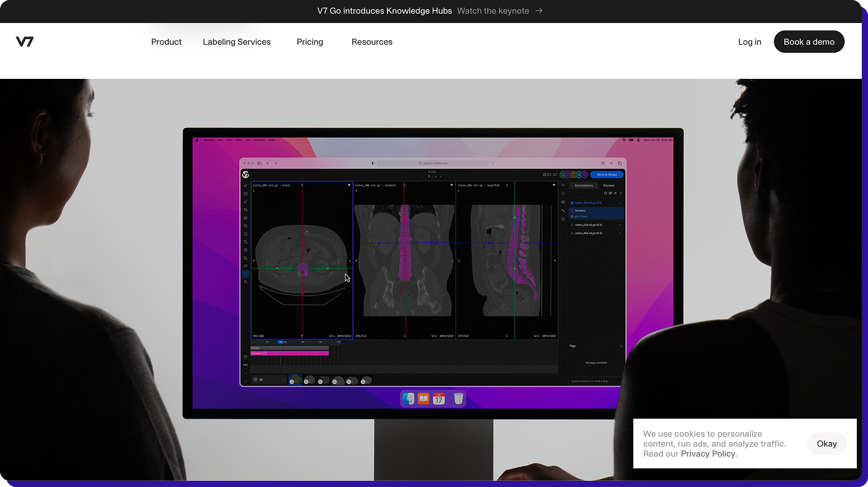Open the Books app in the dock
868x487 pixels.
pyautogui.click(x=423, y=399)
